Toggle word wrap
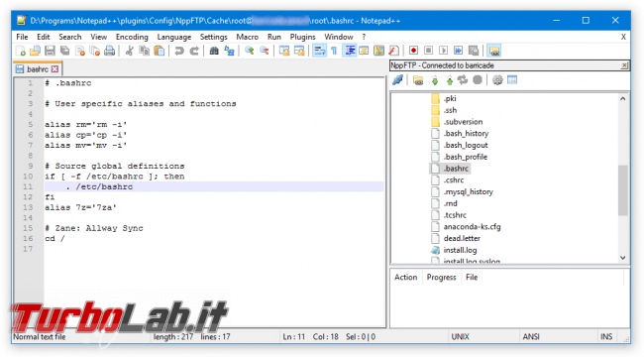Viewport: 644px width, 357px height. pyautogui.click(x=319, y=51)
